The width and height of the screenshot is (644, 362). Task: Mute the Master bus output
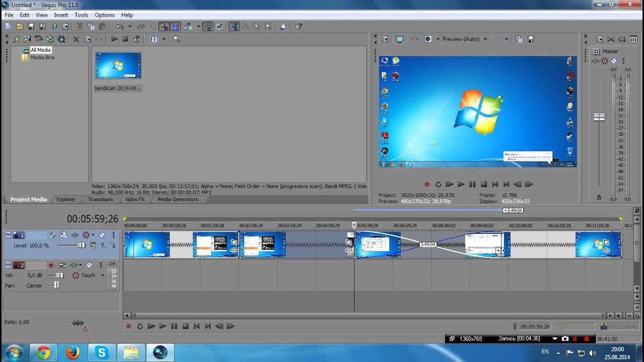[x=613, y=61]
